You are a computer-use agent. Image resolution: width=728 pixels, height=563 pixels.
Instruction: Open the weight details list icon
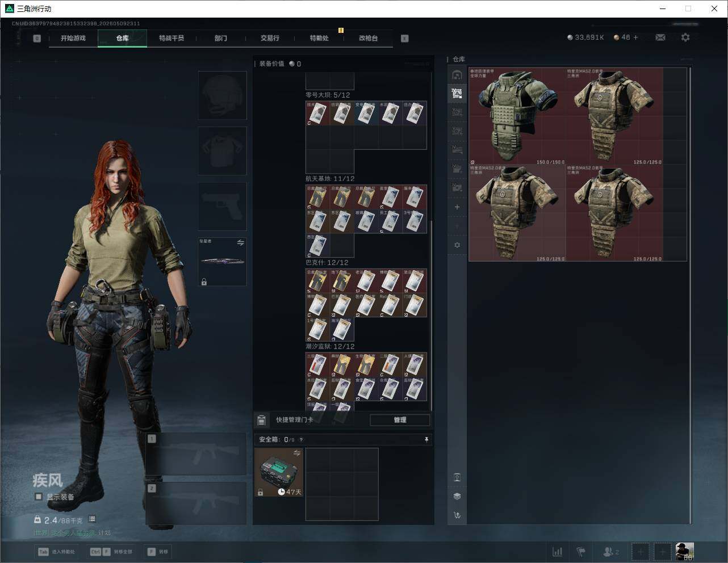pyautogui.click(x=92, y=519)
